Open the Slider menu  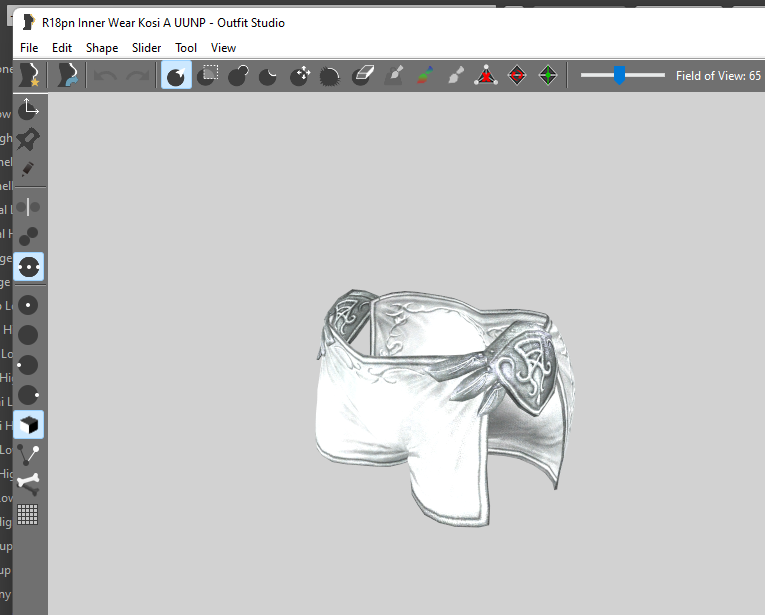[146, 48]
